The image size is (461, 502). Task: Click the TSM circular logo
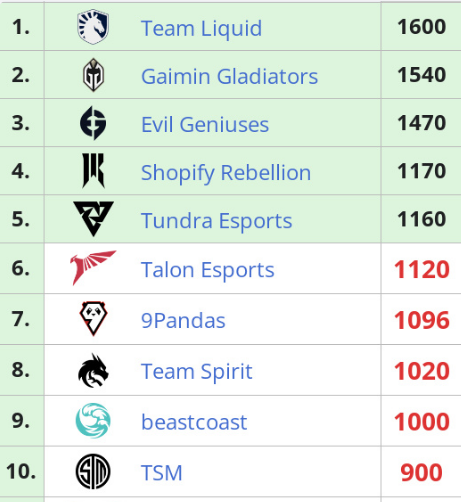coord(93,471)
